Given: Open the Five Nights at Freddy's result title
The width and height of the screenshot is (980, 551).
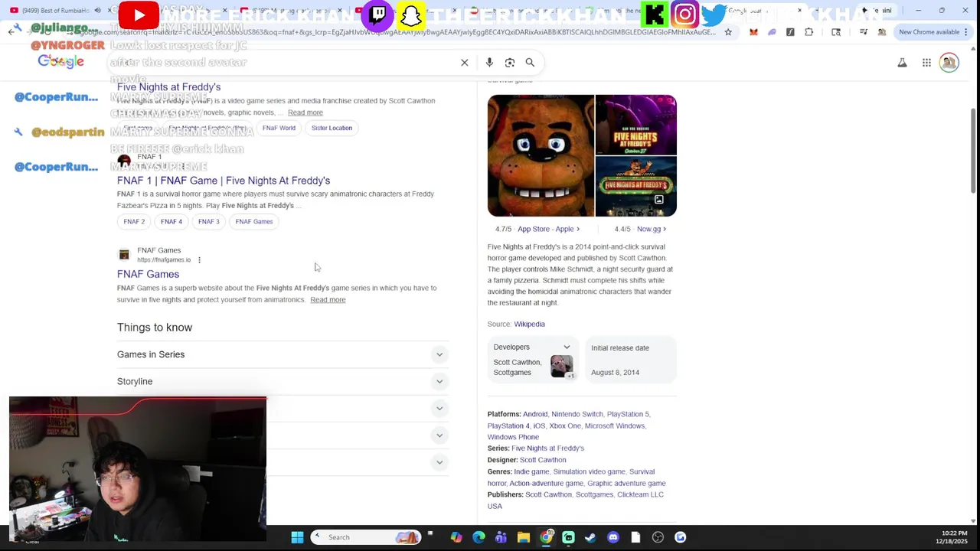Looking at the screenshot, I should (168, 86).
